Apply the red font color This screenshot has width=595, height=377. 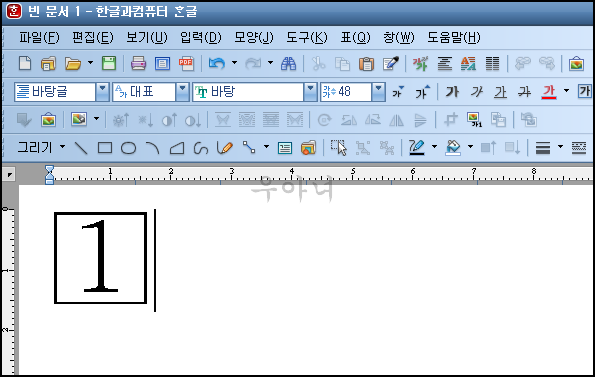(x=549, y=92)
